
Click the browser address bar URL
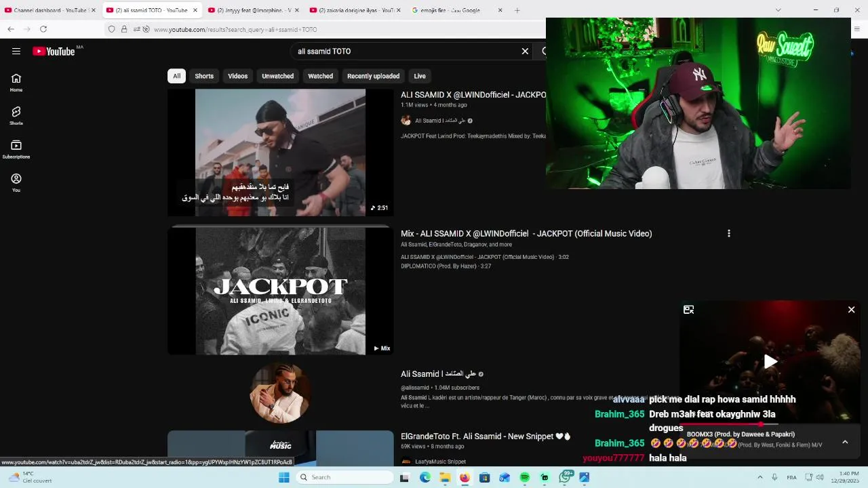[x=235, y=29]
